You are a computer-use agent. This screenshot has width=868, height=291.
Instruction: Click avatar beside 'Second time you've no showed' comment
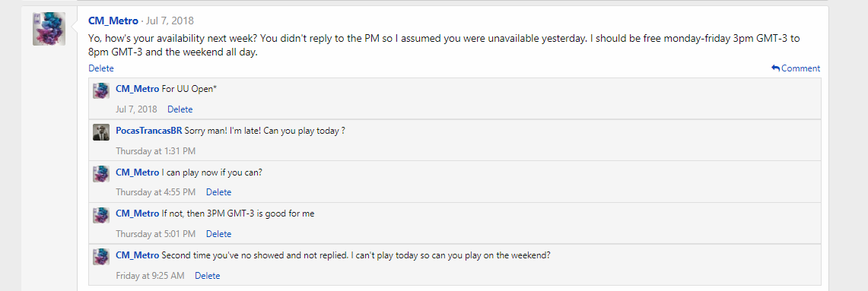(100, 257)
